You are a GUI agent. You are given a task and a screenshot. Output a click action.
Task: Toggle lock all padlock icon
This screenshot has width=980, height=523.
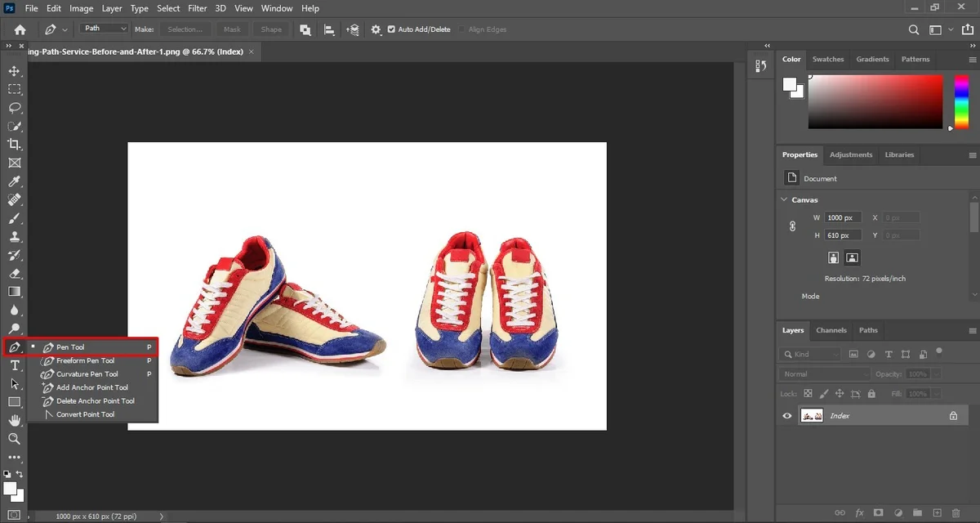click(872, 394)
